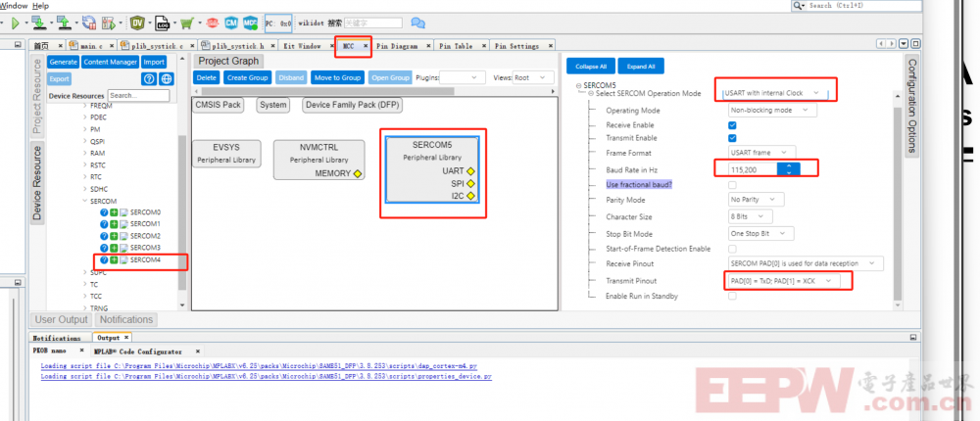Enable Run in Standby checkbox
The image size is (980, 421).
(732, 296)
